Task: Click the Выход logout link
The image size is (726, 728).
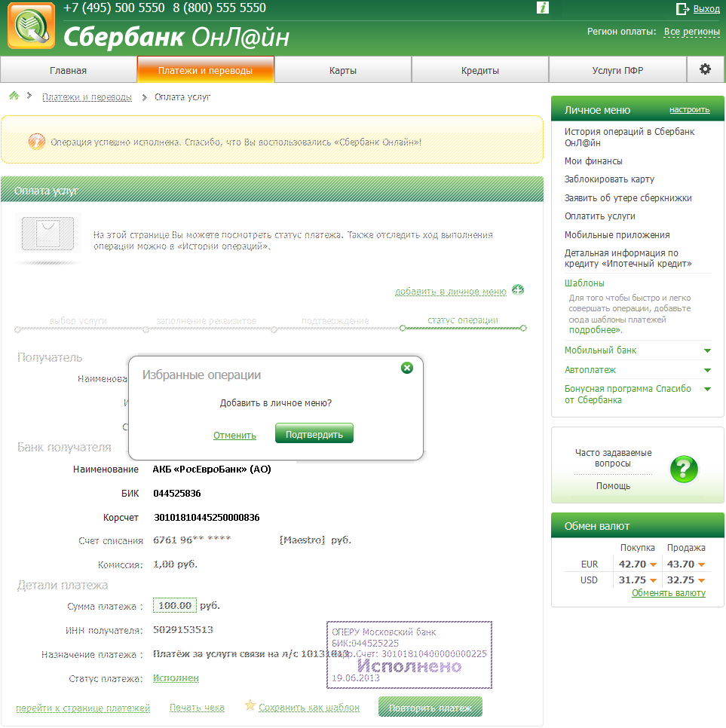Action: (x=706, y=9)
